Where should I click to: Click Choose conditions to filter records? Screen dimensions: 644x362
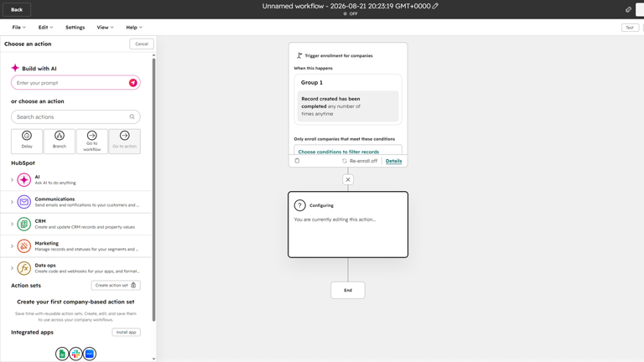coord(339,152)
